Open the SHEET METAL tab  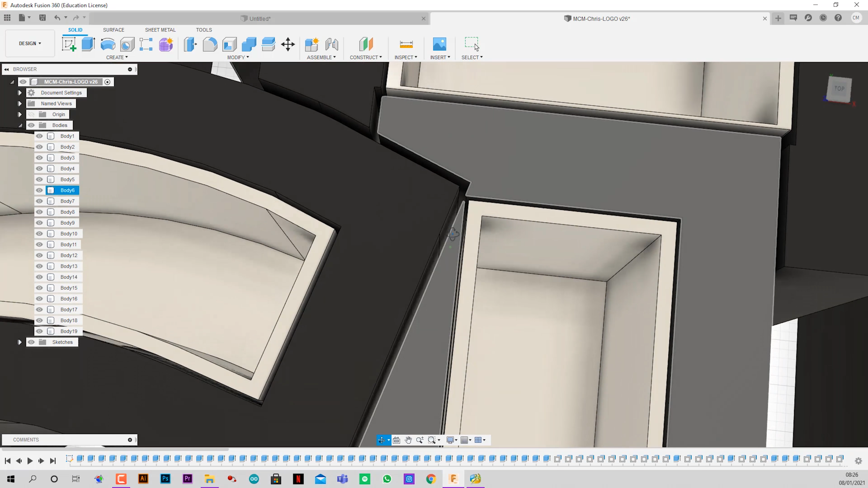160,30
